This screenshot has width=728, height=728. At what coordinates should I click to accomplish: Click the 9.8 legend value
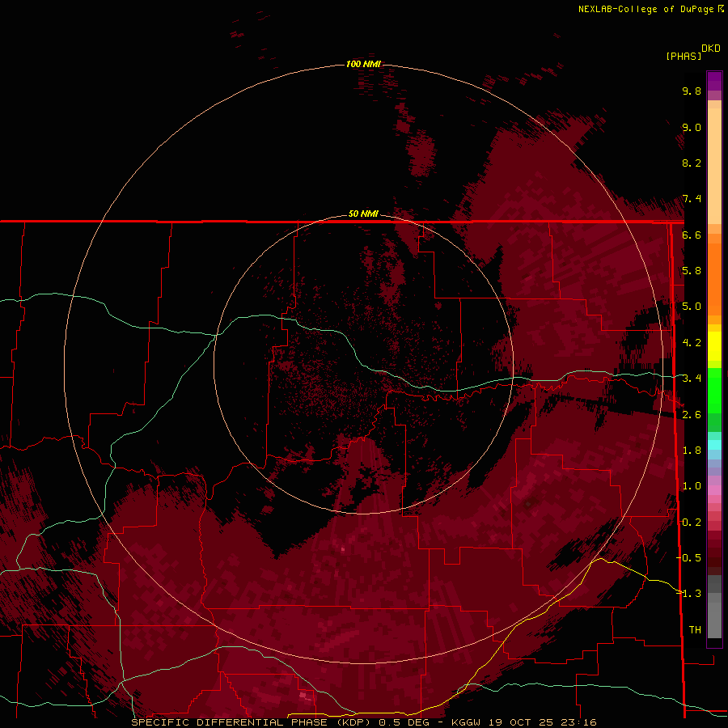[692, 91]
